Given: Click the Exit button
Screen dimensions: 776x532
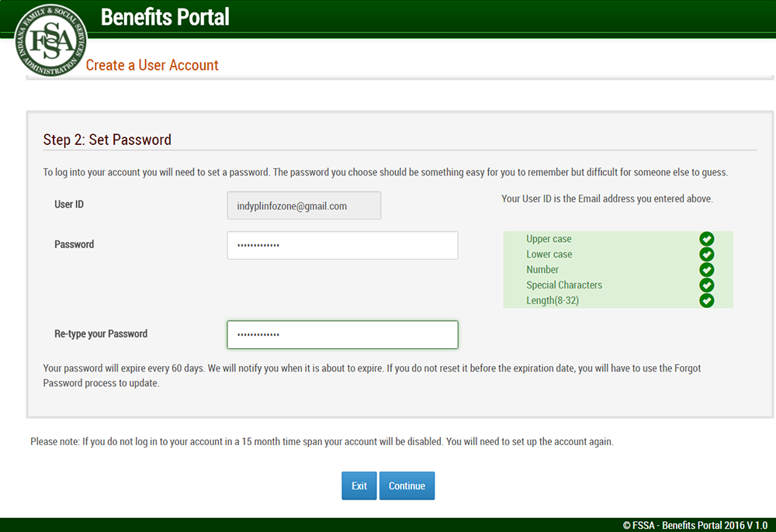Looking at the screenshot, I should pos(359,485).
